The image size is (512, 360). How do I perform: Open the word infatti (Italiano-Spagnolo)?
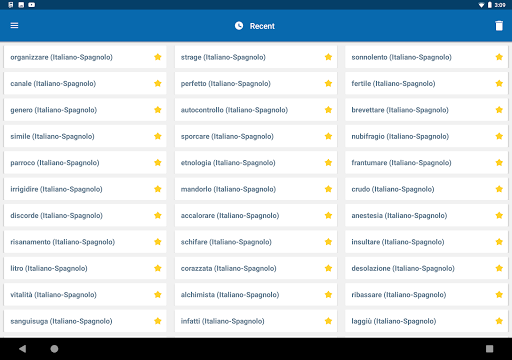click(256, 321)
